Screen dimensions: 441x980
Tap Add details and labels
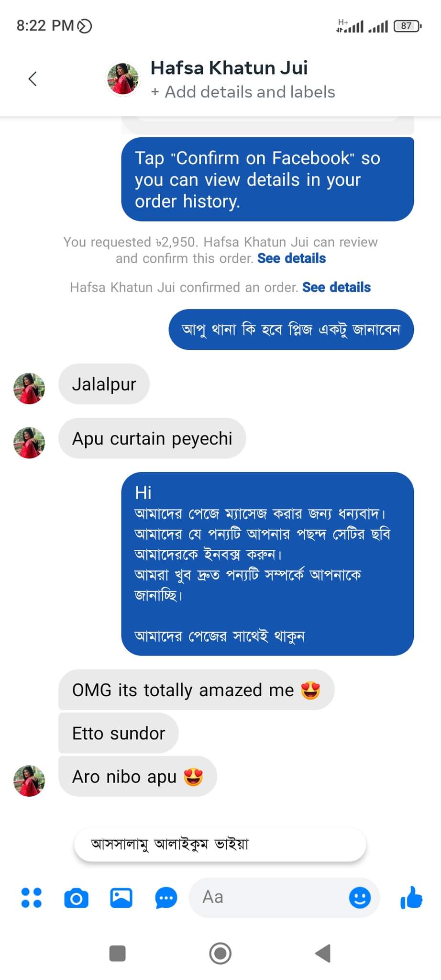tap(243, 92)
